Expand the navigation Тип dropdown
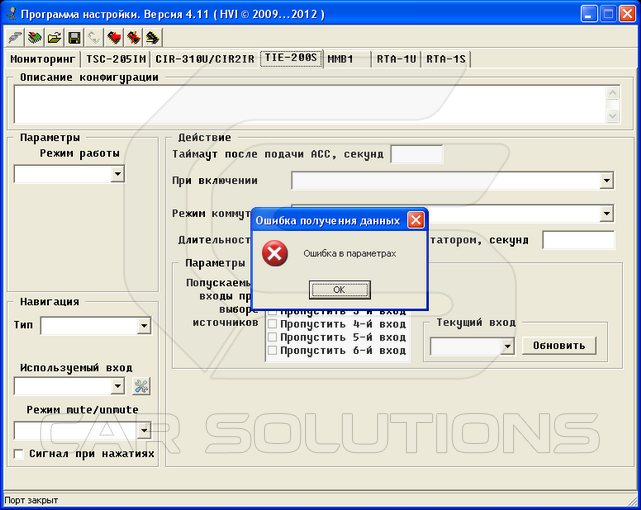 pos(144,326)
